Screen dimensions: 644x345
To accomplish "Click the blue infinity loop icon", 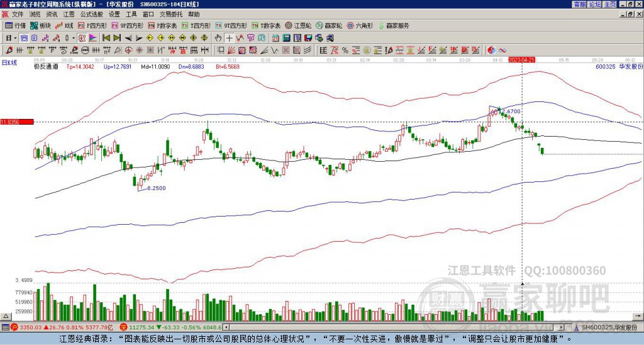I will pyautogui.click(x=502, y=50).
